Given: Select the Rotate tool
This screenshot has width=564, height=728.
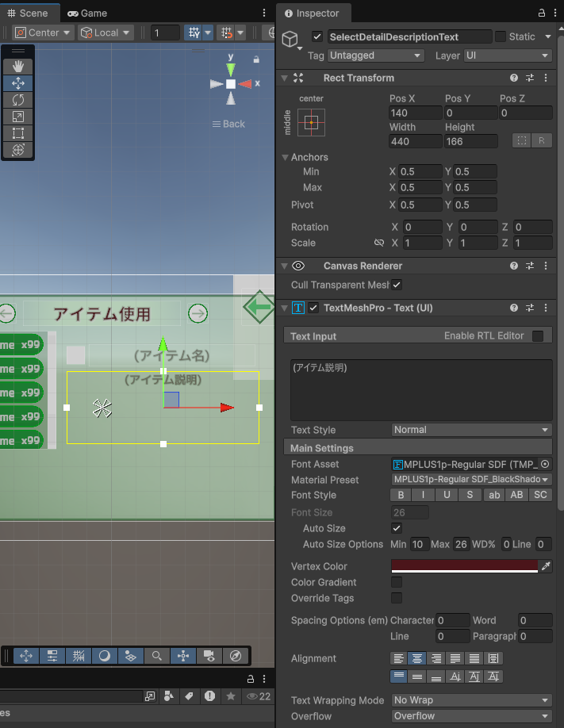Looking at the screenshot, I should [x=18, y=100].
